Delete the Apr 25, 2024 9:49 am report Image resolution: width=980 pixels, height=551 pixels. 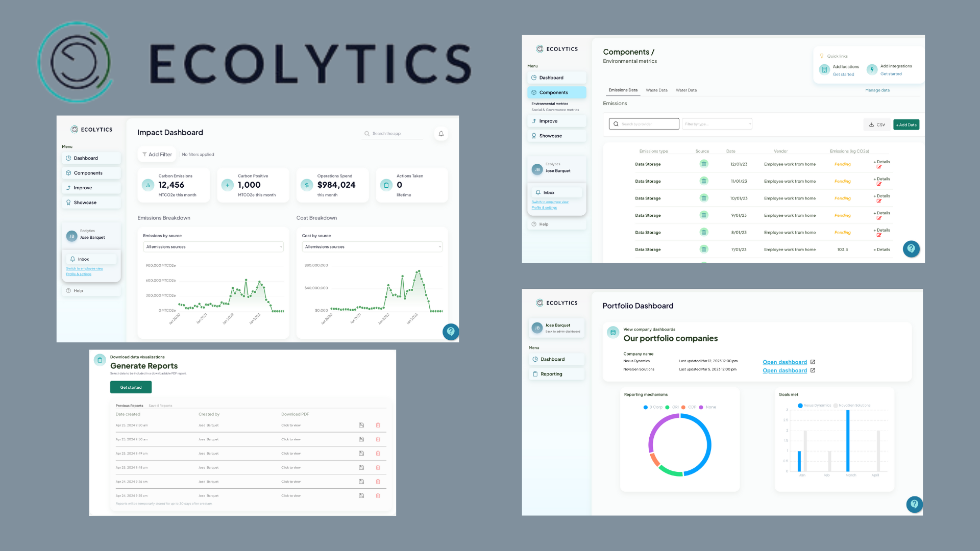(x=378, y=453)
